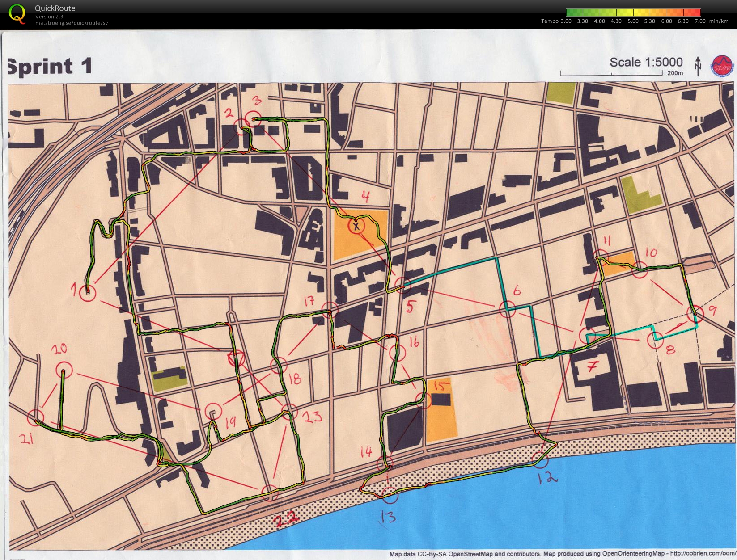The height and width of the screenshot is (560, 737).
Task: Click the north arrow symbol
Action: 698,66
